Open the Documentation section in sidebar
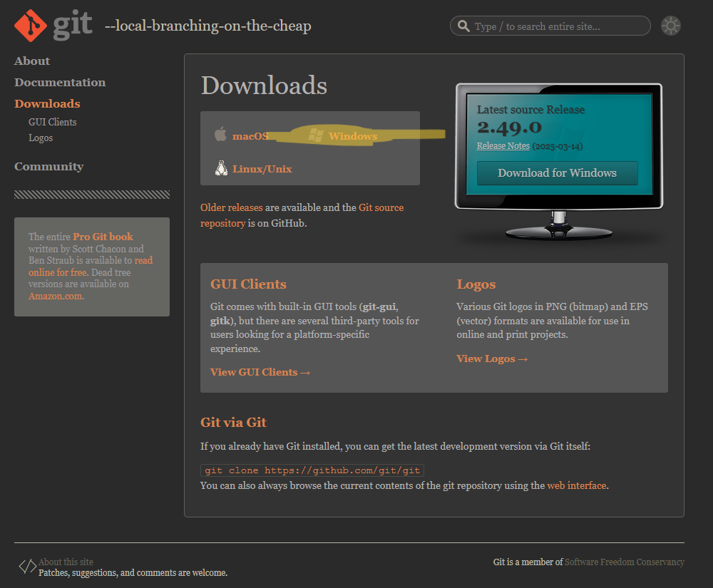This screenshot has height=588, width=713. tap(60, 82)
